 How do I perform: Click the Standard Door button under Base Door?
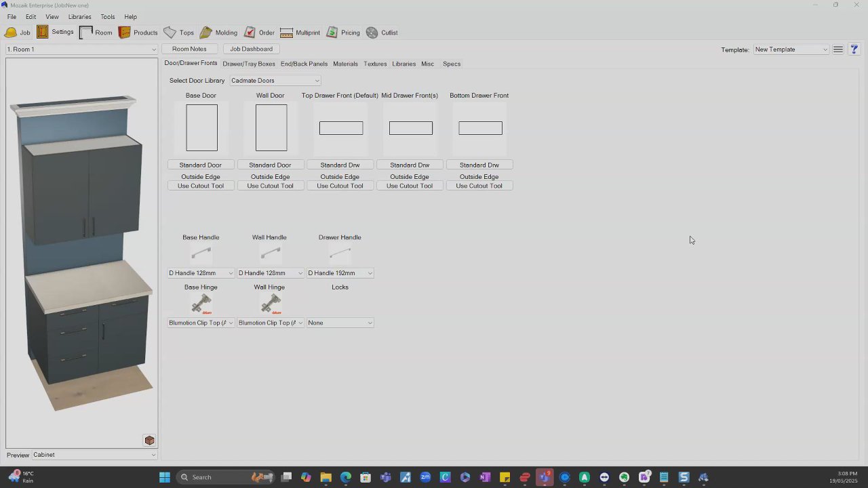click(201, 165)
